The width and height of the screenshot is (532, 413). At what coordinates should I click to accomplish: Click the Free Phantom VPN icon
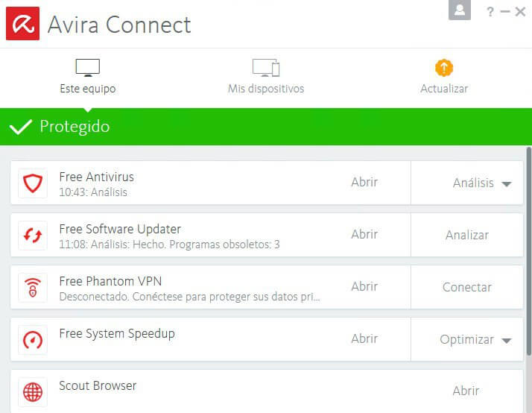tap(33, 288)
